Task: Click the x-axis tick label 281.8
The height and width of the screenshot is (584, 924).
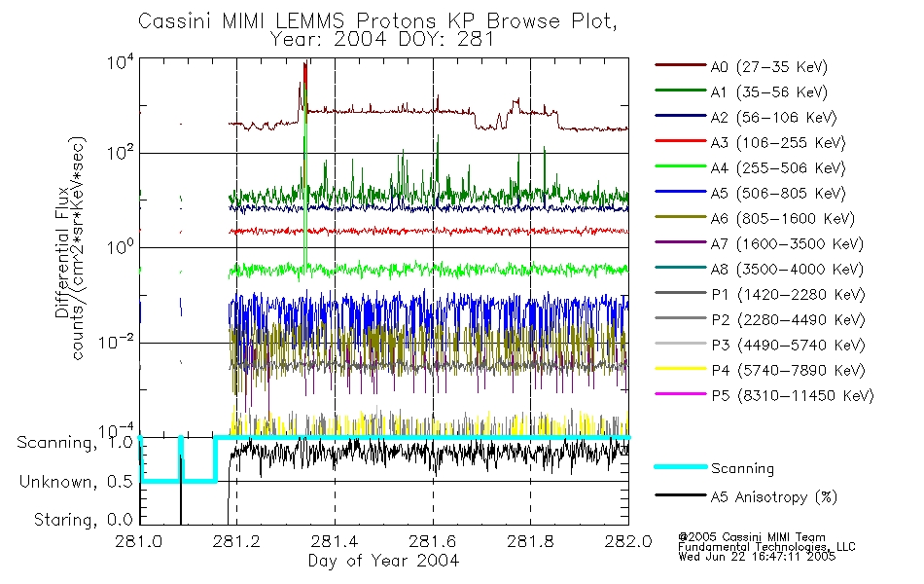Action: pyautogui.click(x=530, y=541)
